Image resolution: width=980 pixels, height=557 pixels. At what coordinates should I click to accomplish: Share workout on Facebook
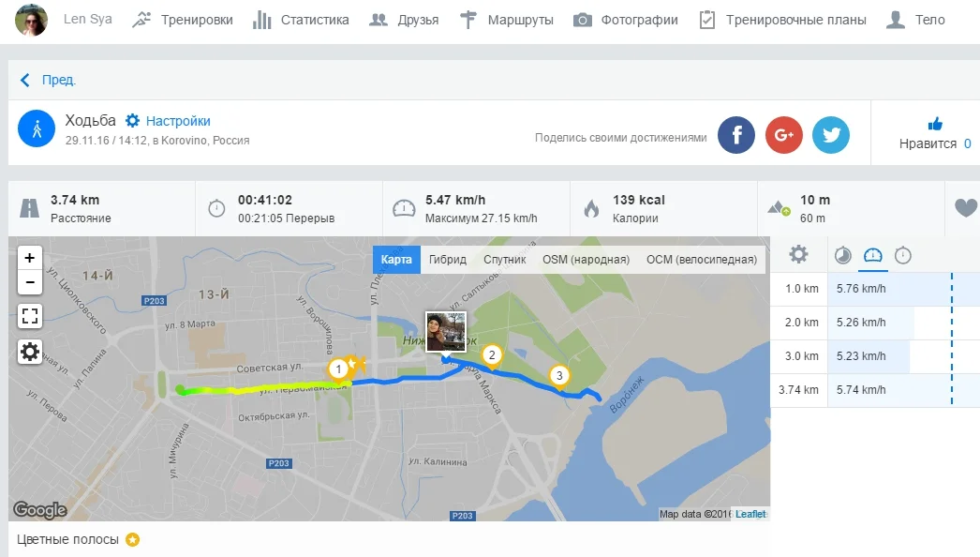[x=736, y=134]
